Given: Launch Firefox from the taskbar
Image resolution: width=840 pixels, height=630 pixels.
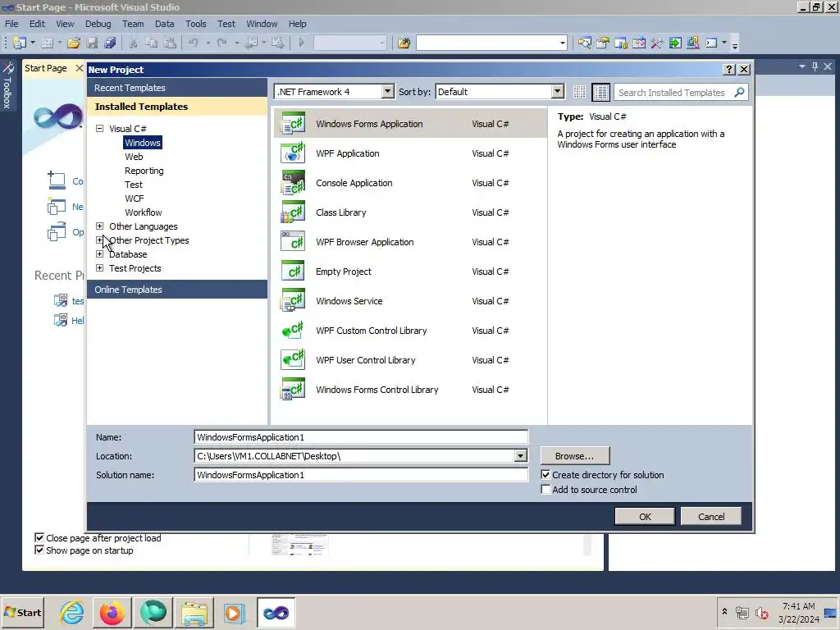Looking at the screenshot, I should click(x=112, y=612).
